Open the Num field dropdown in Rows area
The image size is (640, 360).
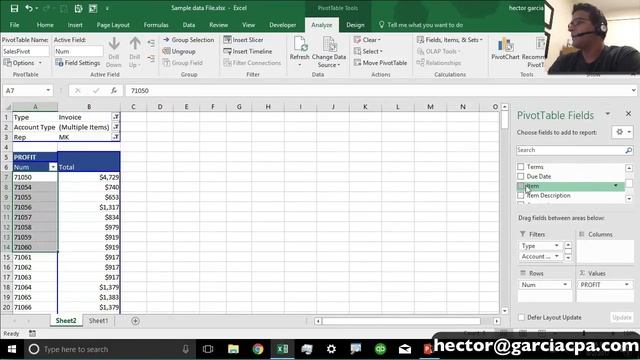(x=565, y=285)
